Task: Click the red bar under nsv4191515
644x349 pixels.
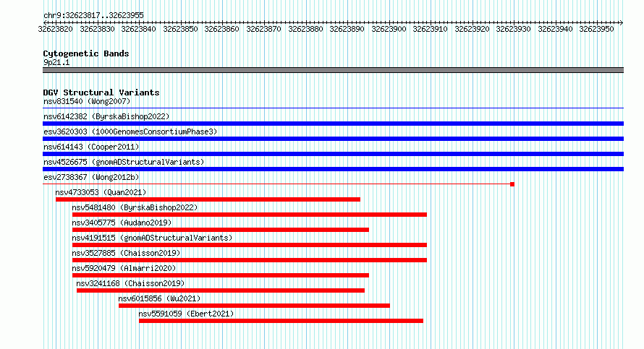Action: 250,245
